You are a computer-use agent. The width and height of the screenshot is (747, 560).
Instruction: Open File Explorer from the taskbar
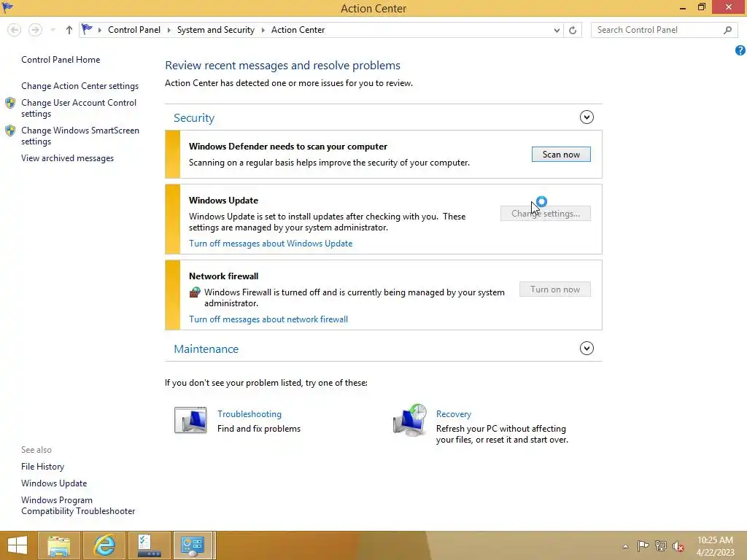coord(58,545)
